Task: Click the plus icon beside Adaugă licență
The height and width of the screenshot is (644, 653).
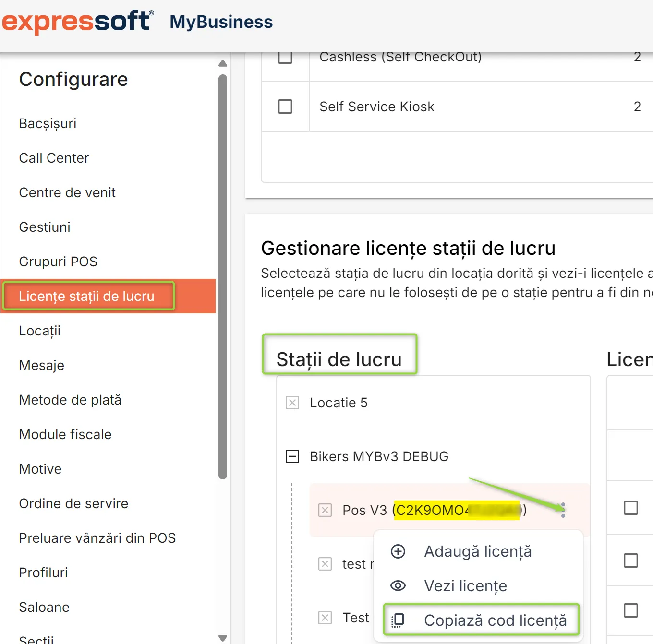Action: (x=398, y=551)
